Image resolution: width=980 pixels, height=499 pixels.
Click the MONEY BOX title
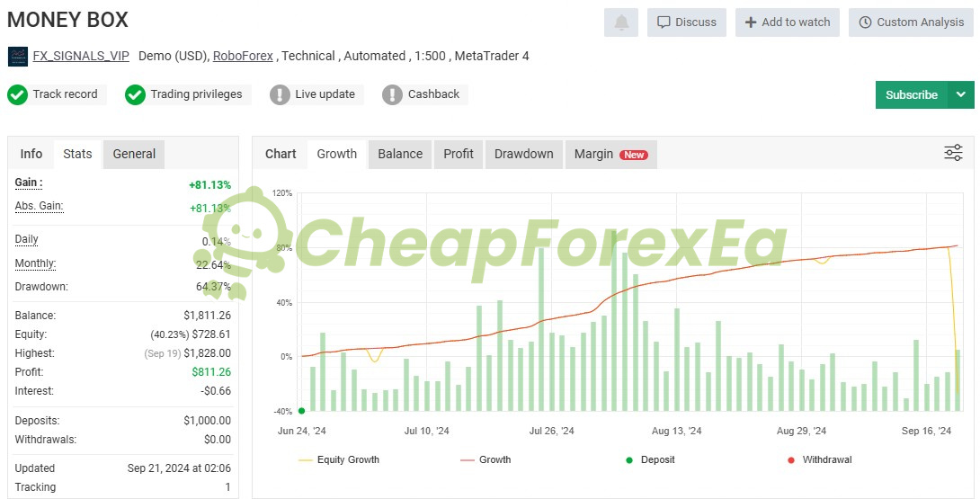(67, 20)
